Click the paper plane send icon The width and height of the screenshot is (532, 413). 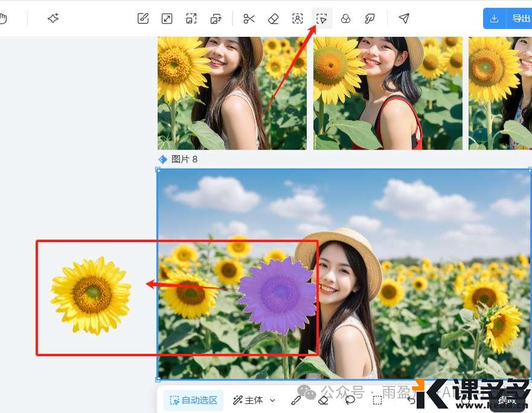point(404,19)
